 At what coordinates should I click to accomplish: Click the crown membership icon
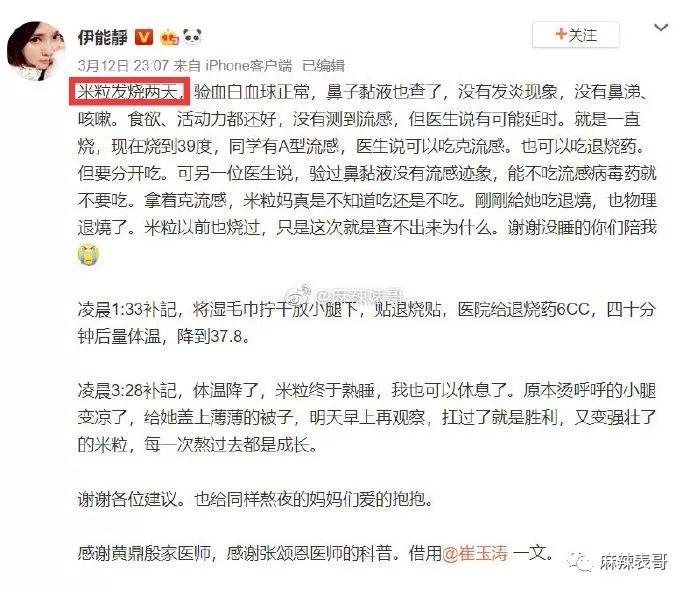coord(169,37)
